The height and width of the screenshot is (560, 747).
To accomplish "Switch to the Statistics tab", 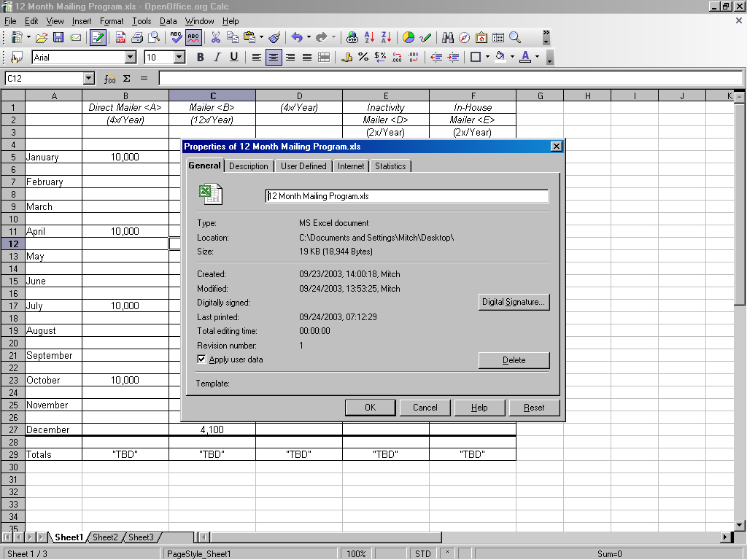I will pyautogui.click(x=390, y=166).
